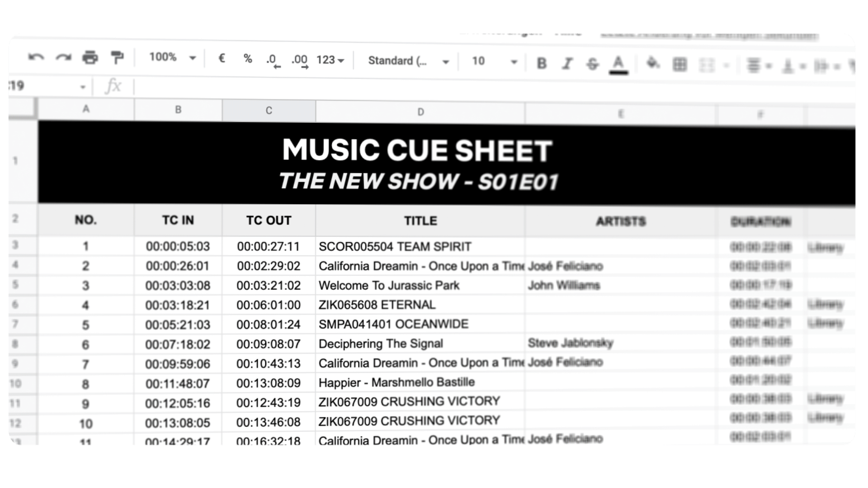Select TC IN value 00:00:05:03
Image resolution: width=868 pixels, height=488 pixels.
(x=178, y=246)
